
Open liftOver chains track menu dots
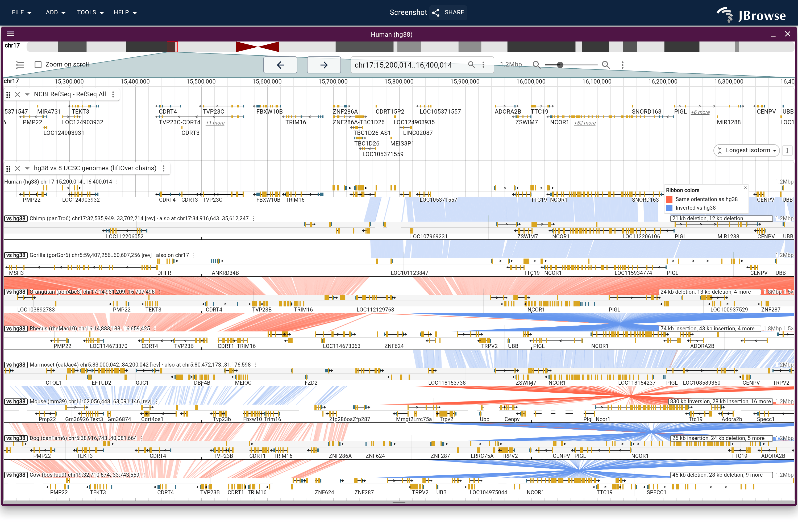164,168
